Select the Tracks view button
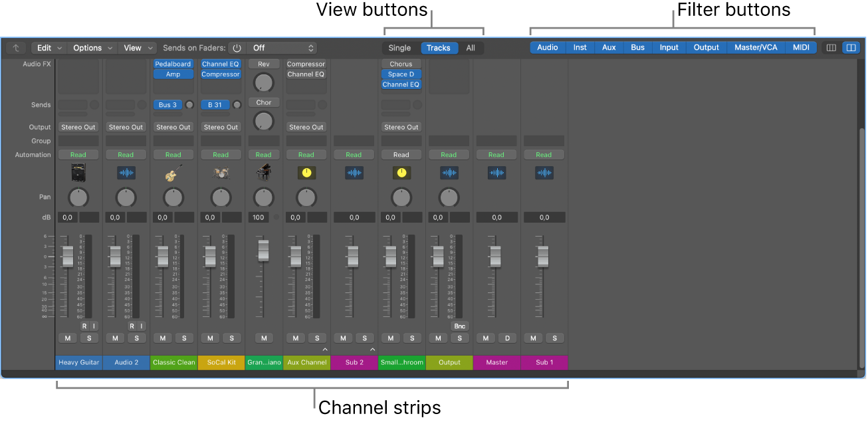The height and width of the screenshot is (426, 868). 439,48
